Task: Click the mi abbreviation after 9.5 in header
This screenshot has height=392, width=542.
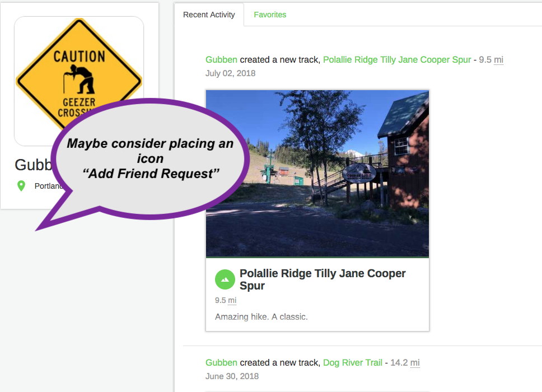Action: click(498, 59)
